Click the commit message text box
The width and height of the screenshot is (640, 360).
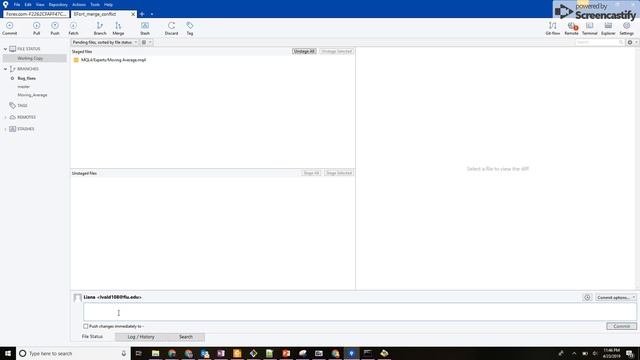click(360, 312)
